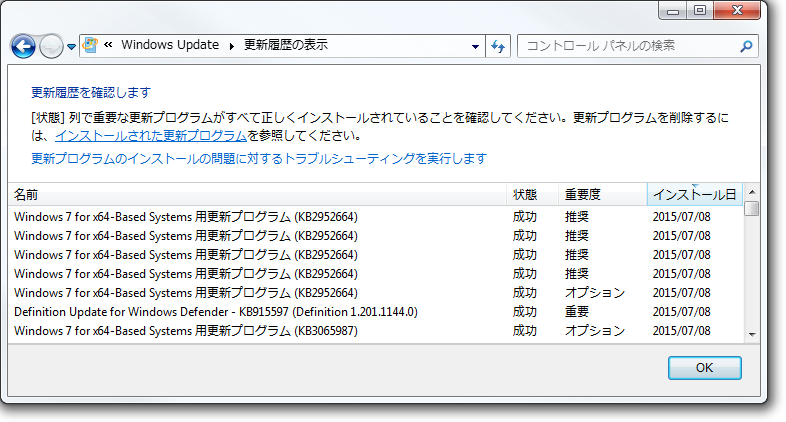Open the troubleshooting link for update installation
The height and width of the screenshot is (422, 786).
point(259,158)
